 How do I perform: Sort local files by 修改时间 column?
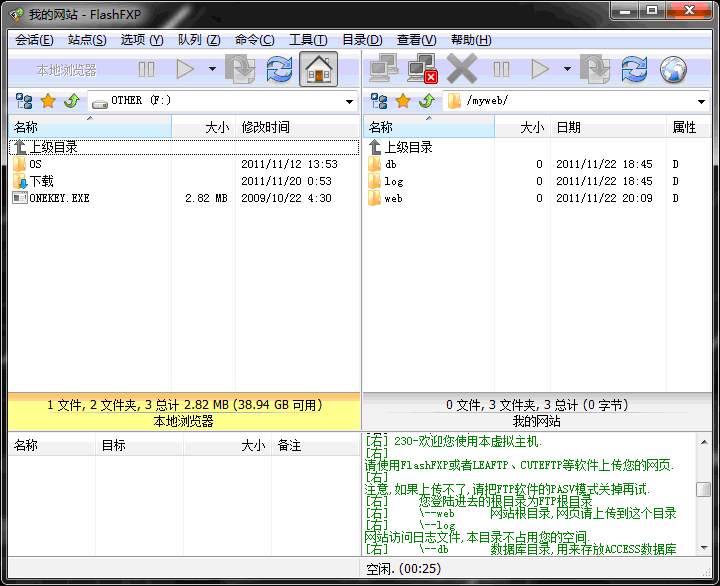coord(298,127)
